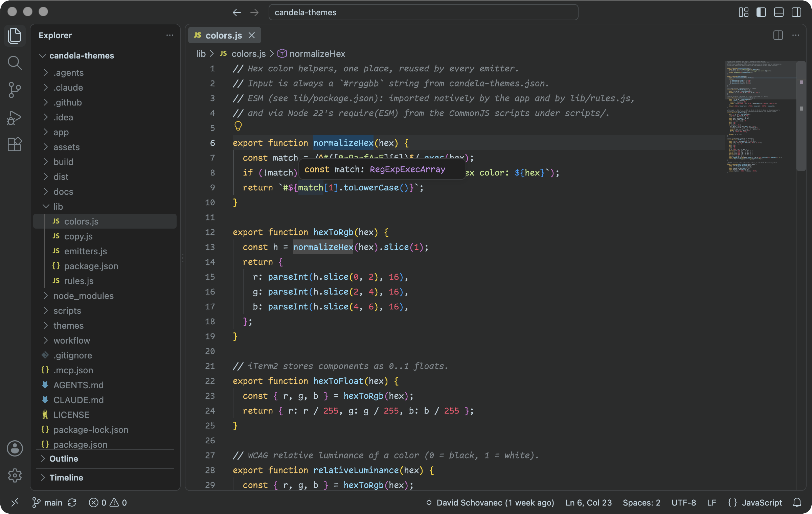Select the colors.js editor tab
The height and width of the screenshot is (514, 812).
(224, 35)
